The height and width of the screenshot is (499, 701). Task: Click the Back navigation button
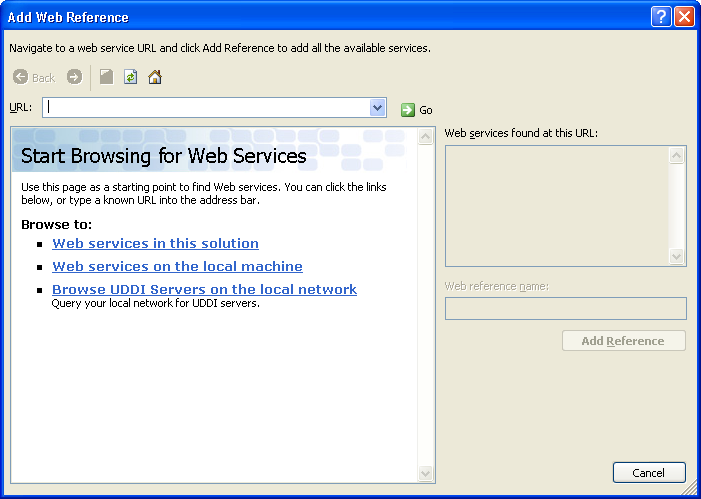click(x=33, y=77)
